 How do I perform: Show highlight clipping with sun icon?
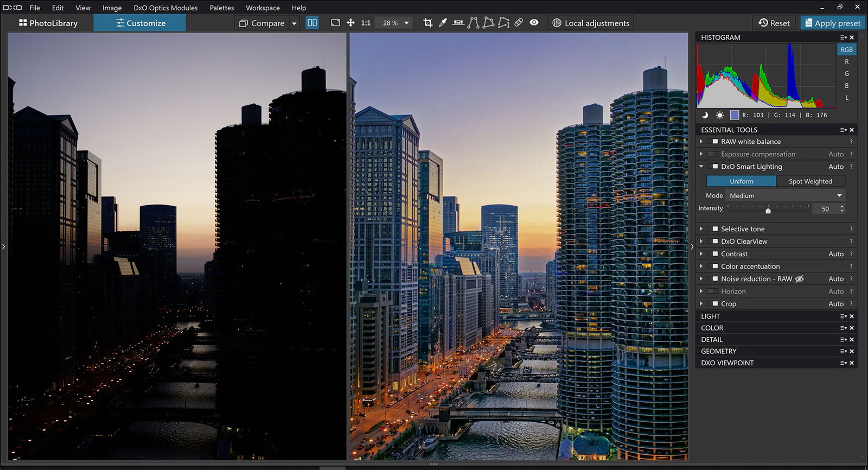pos(719,115)
